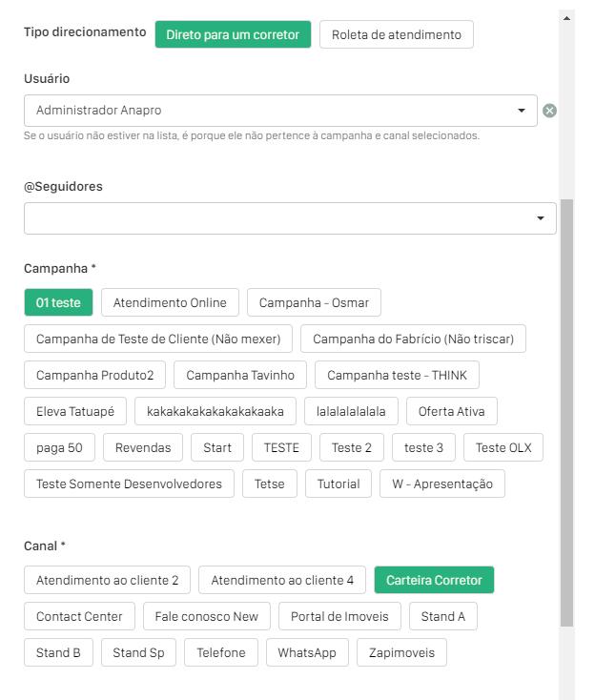
Task: Select the Atendimento Online campaign
Action: coord(170,302)
